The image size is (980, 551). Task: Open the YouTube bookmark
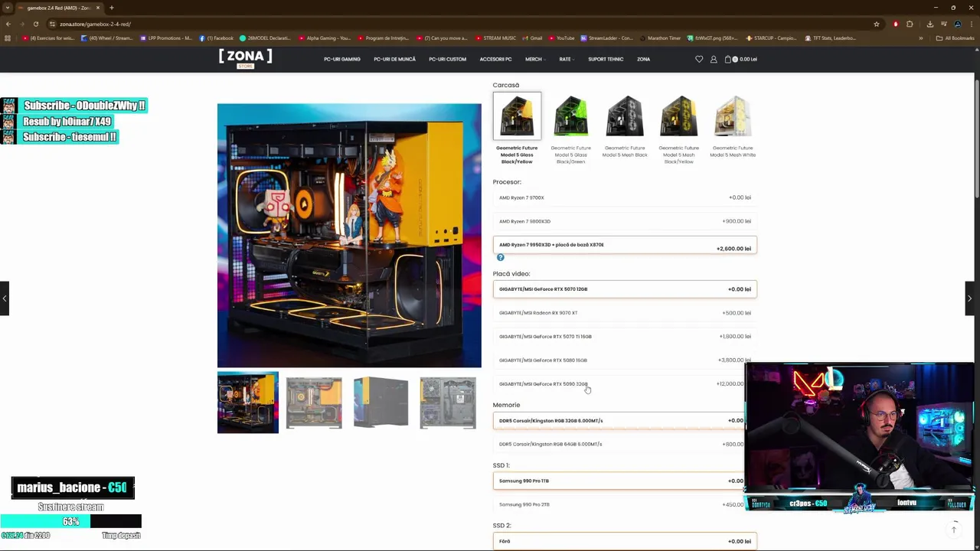pos(561,38)
